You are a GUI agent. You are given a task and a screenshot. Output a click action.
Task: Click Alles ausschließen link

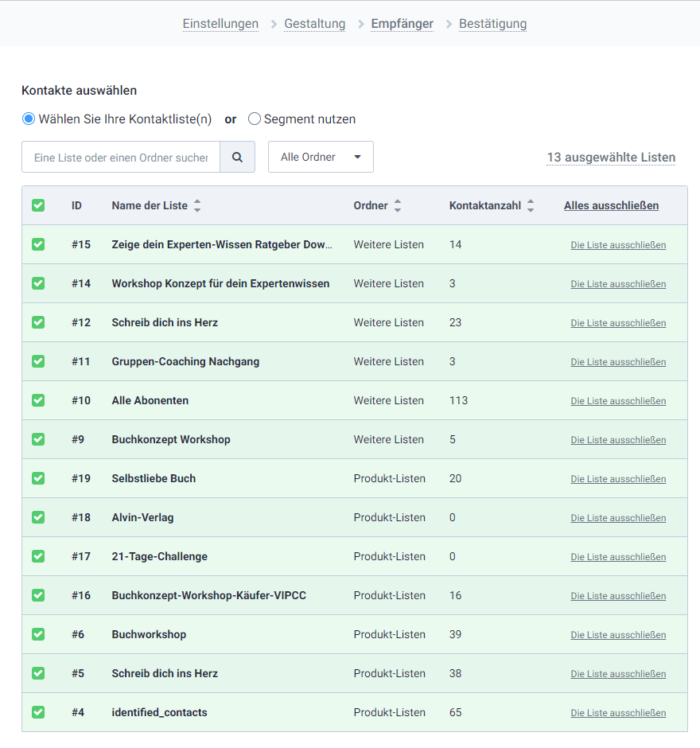[611, 205]
